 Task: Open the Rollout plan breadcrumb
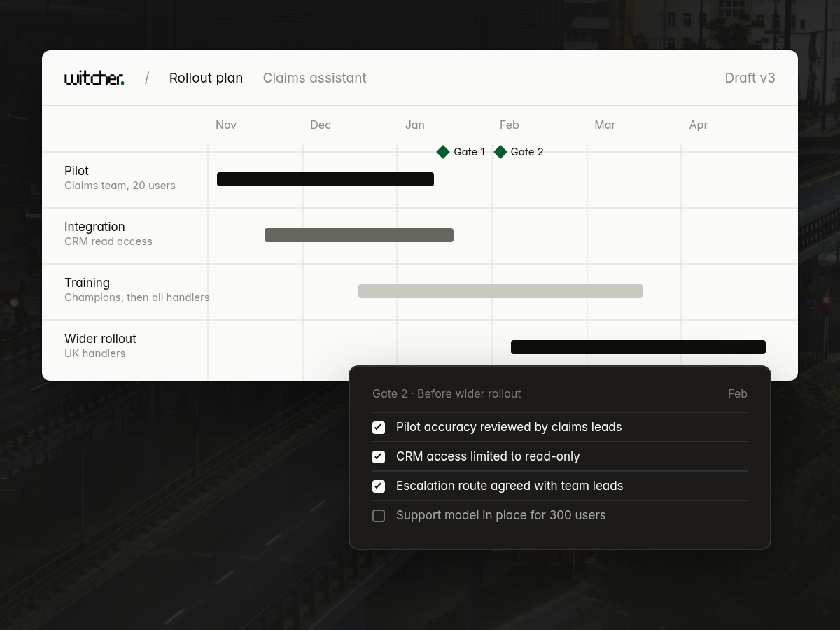click(206, 78)
